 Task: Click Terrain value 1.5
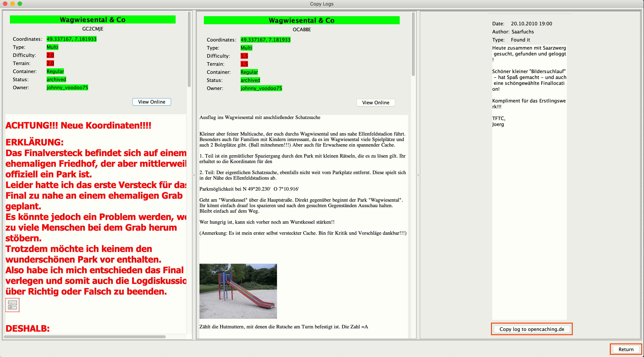click(x=244, y=64)
